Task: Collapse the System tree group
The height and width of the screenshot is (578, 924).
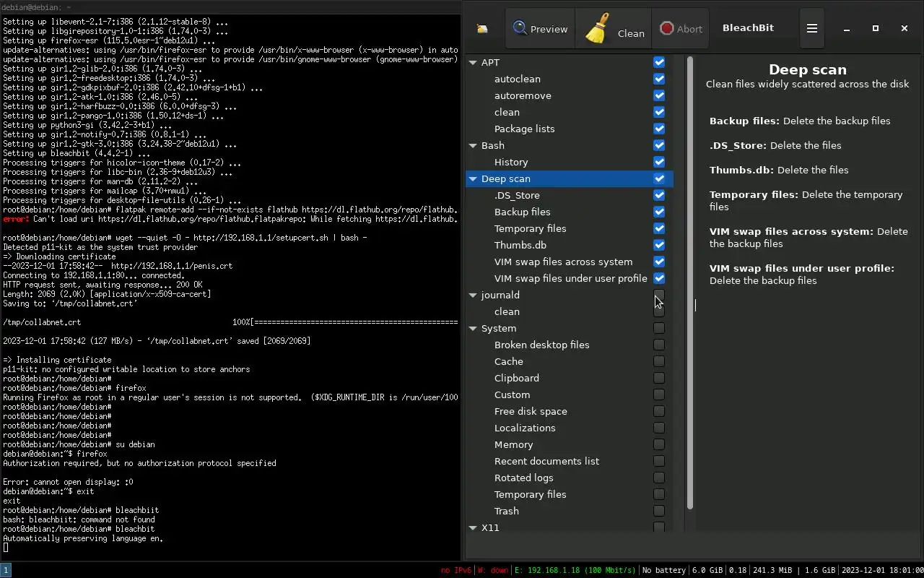Action: [x=473, y=328]
